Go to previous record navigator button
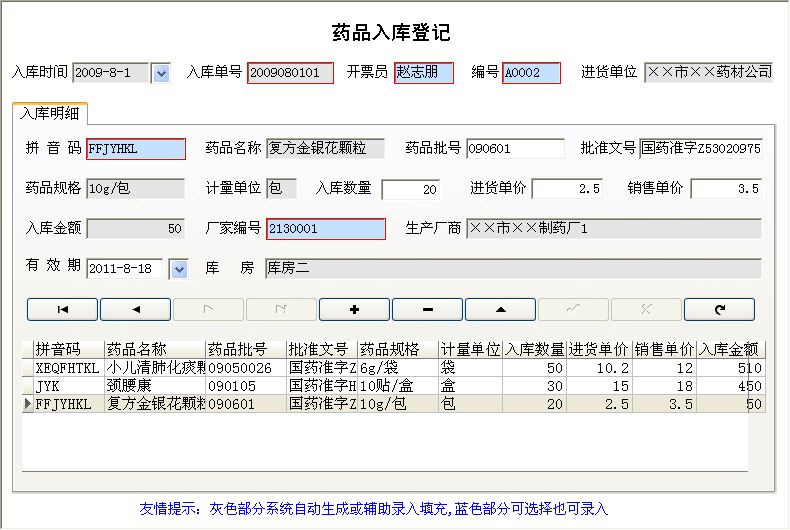Viewport: 790px width, 530px height. coord(136,309)
